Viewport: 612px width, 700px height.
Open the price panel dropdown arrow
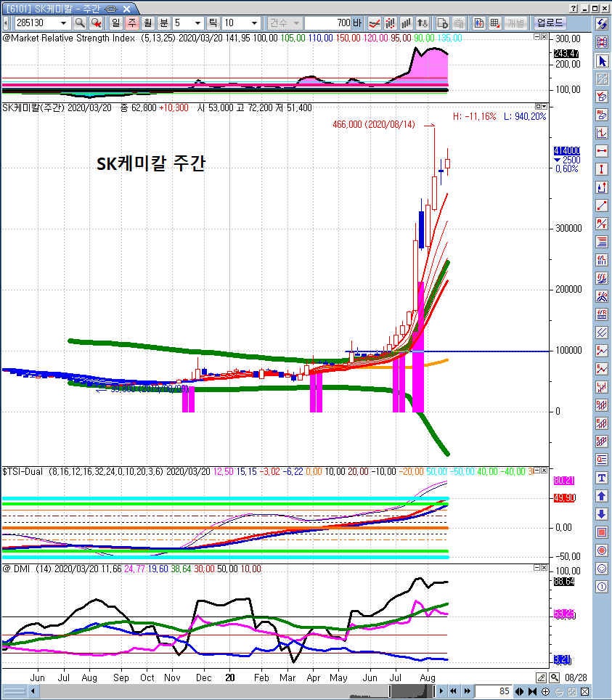tap(544, 107)
